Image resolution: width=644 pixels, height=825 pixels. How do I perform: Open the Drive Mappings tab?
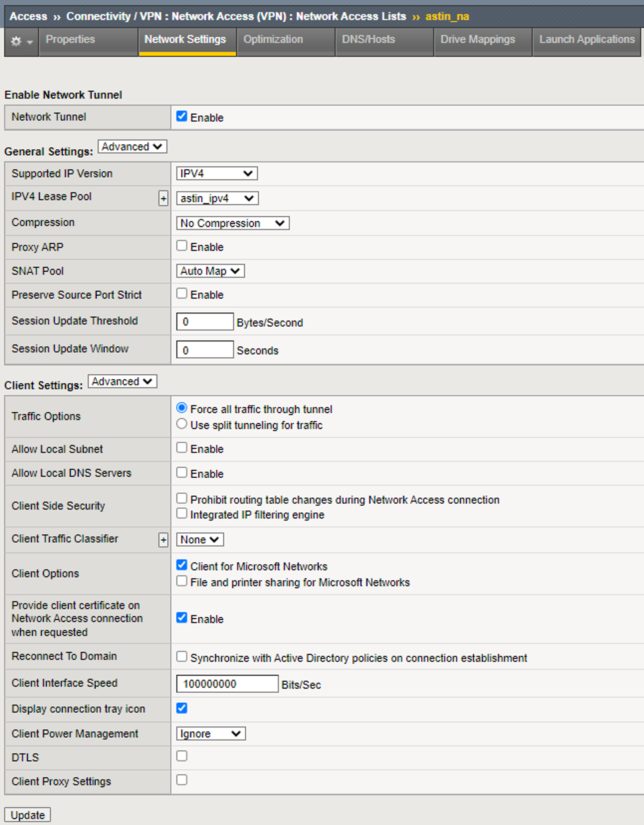(483, 42)
